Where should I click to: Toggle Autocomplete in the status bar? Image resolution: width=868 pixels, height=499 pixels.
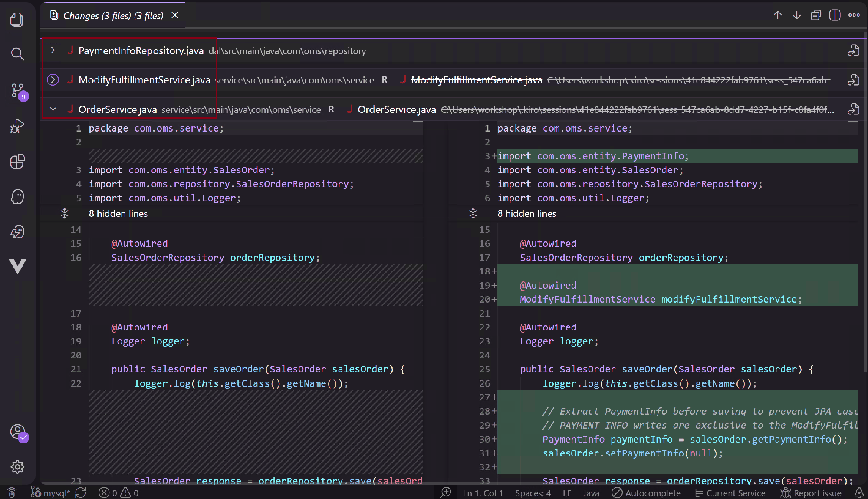point(646,493)
